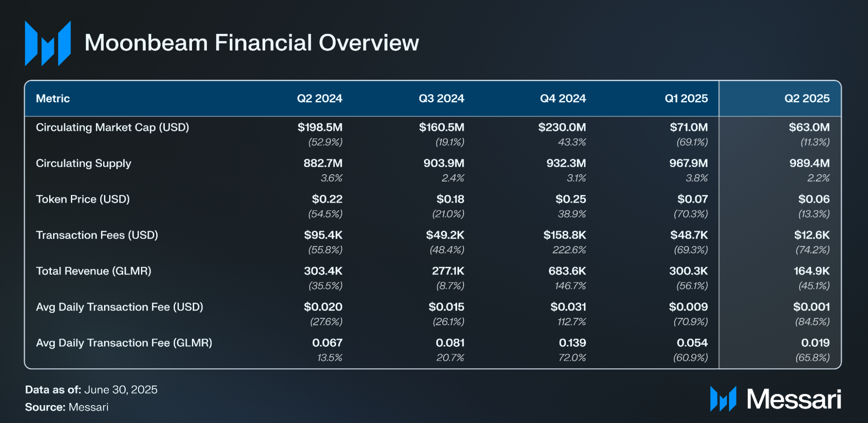The height and width of the screenshot is (423, 868).
Task: Click the '$0.18' token price
Action: [x=451, y=199]
